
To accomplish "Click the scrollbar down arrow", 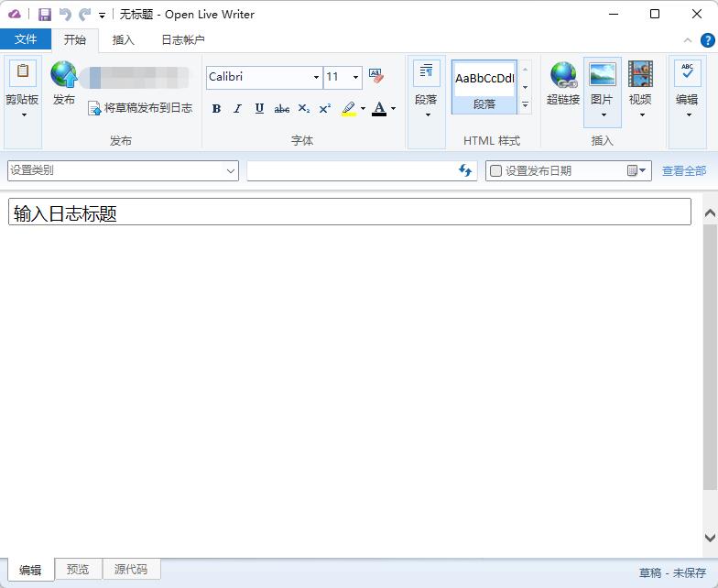I will click(x=710, y=537).
